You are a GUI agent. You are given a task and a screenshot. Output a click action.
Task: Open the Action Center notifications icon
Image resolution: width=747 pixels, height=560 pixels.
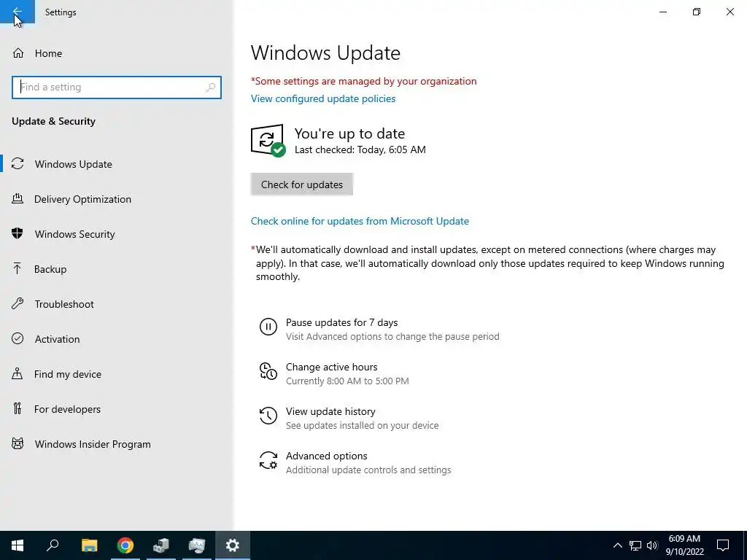pos(723,545)
